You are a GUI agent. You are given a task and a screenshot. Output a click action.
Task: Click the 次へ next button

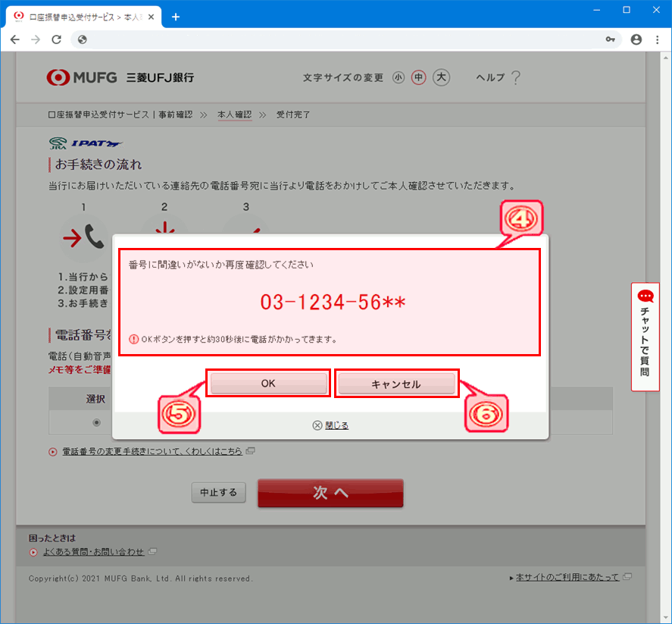coord(330,493)
